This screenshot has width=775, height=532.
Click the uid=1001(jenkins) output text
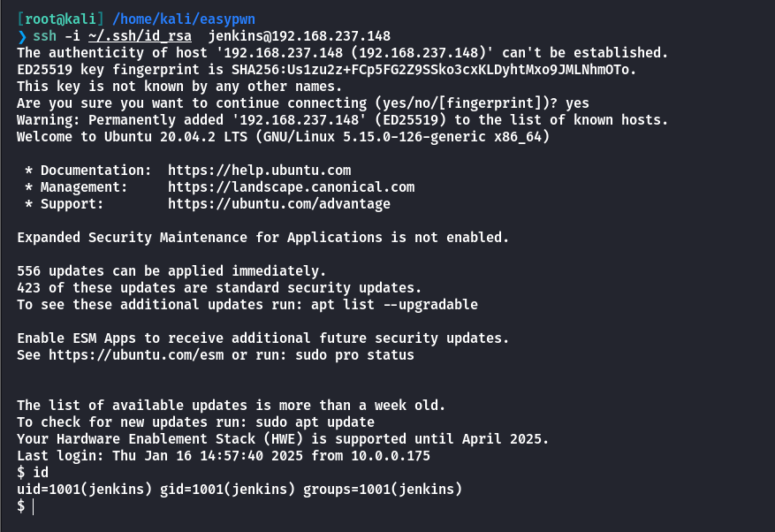pyautogui.click(x=84, y=490)
